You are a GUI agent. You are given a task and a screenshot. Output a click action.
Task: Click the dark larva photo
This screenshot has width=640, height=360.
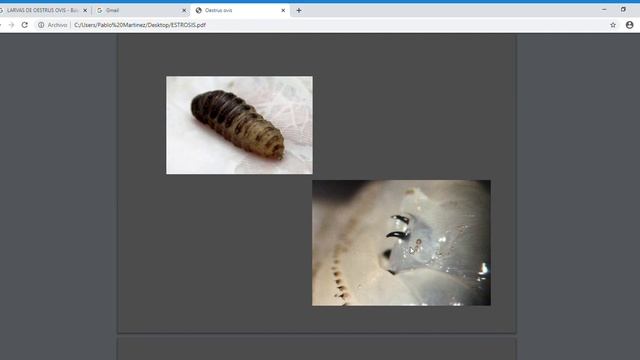point(239,125)
